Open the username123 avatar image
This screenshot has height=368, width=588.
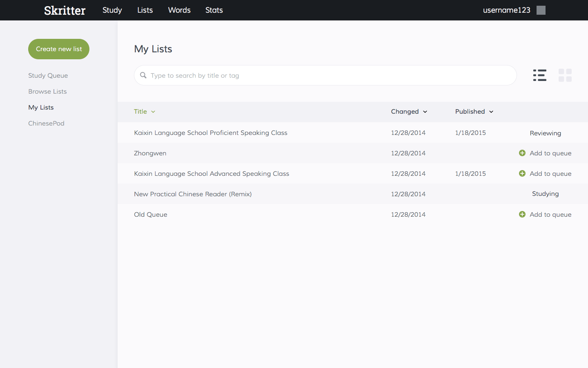tap(541, 10)
